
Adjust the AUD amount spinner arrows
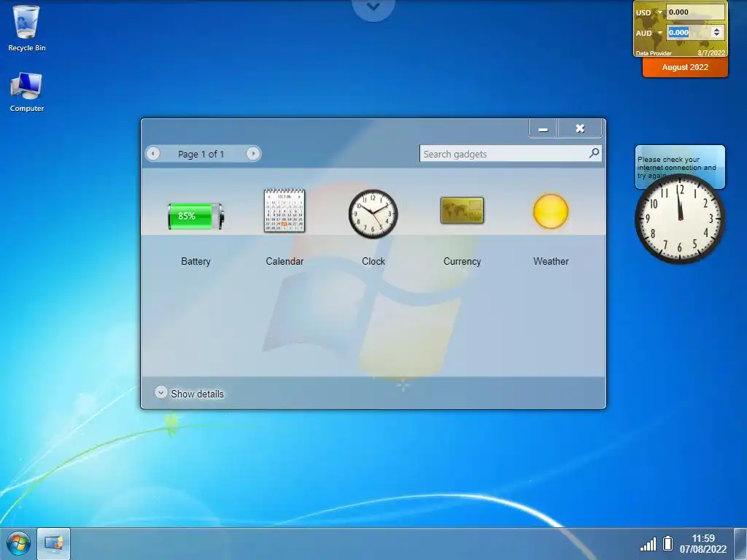(x=716, y=32)
